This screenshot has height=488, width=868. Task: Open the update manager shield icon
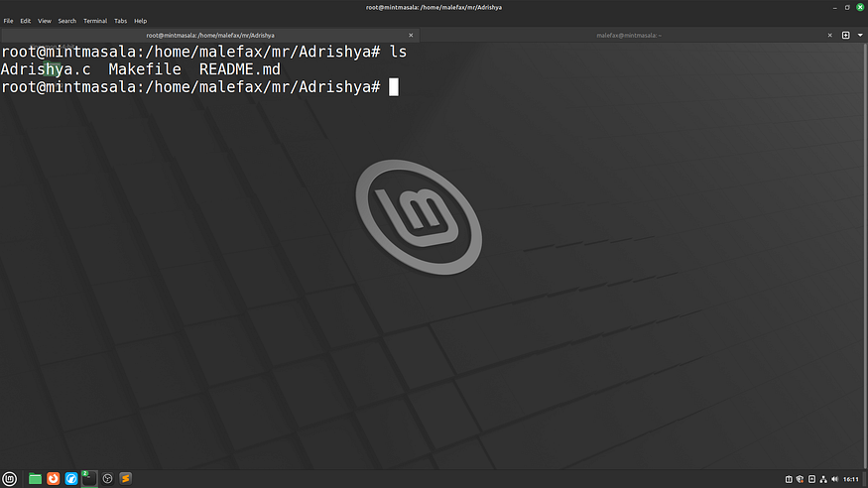pos(800,479)
